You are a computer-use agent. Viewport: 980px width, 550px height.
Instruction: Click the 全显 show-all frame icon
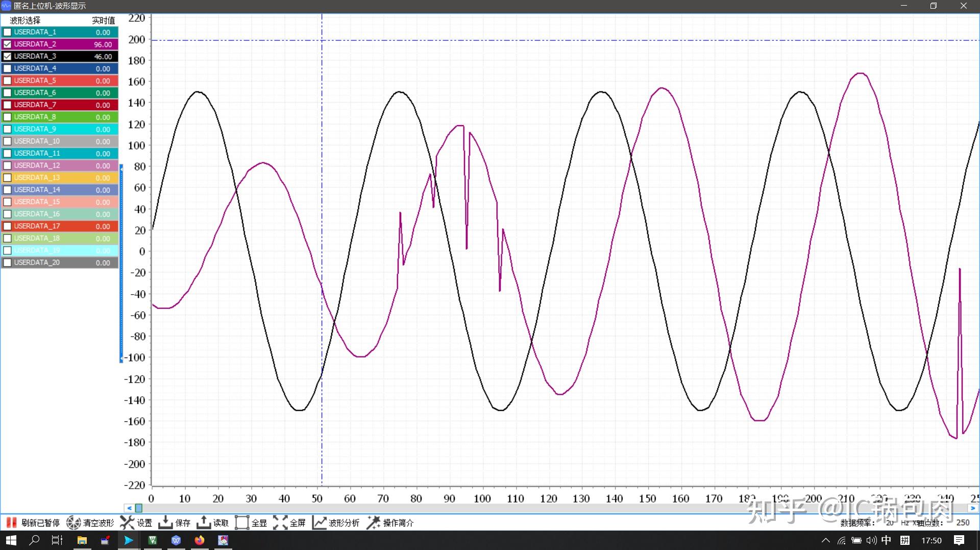click(x=242, y=522)
